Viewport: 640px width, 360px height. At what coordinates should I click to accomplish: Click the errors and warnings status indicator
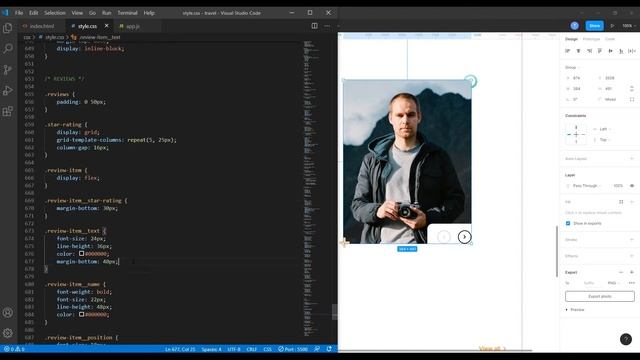pos(14,349)
